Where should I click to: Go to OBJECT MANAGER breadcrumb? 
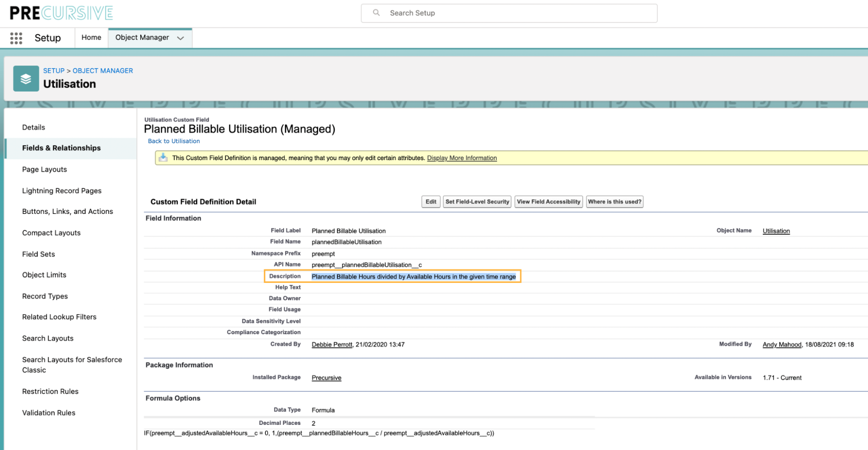pos(102,71)
